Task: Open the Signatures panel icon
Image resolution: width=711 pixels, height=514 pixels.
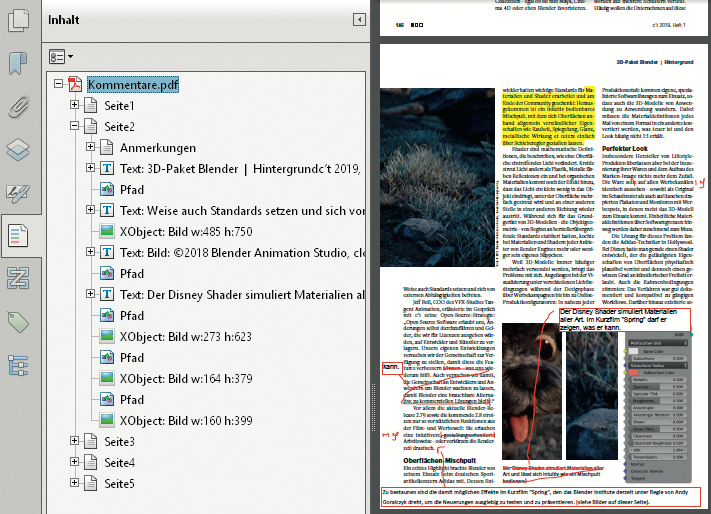Action: (19, 192)
